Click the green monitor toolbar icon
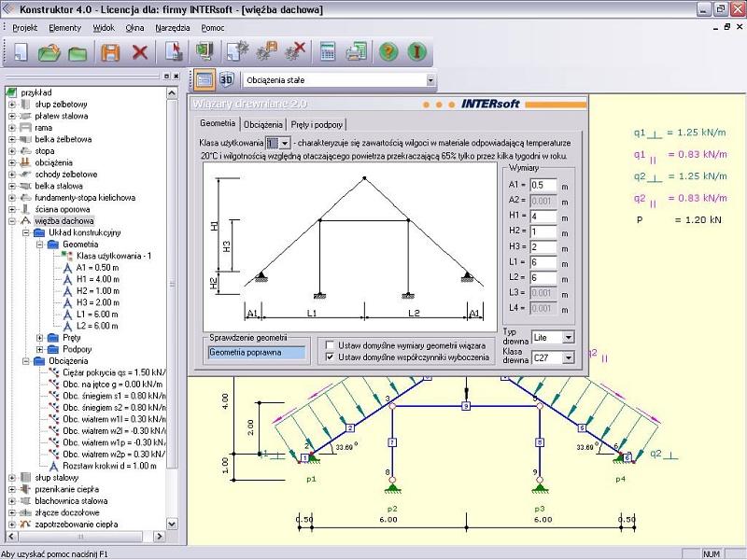This screenshot has width=747, height=560. [205, 51]
